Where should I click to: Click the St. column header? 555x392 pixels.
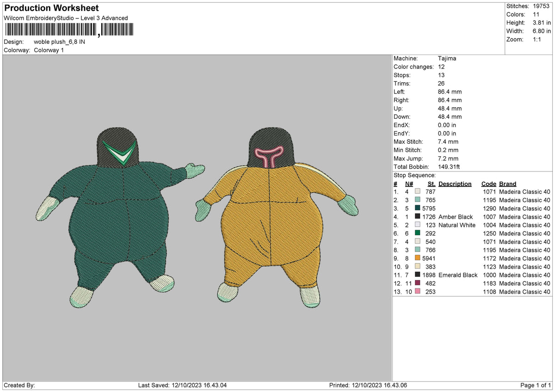tap(432, 184)
